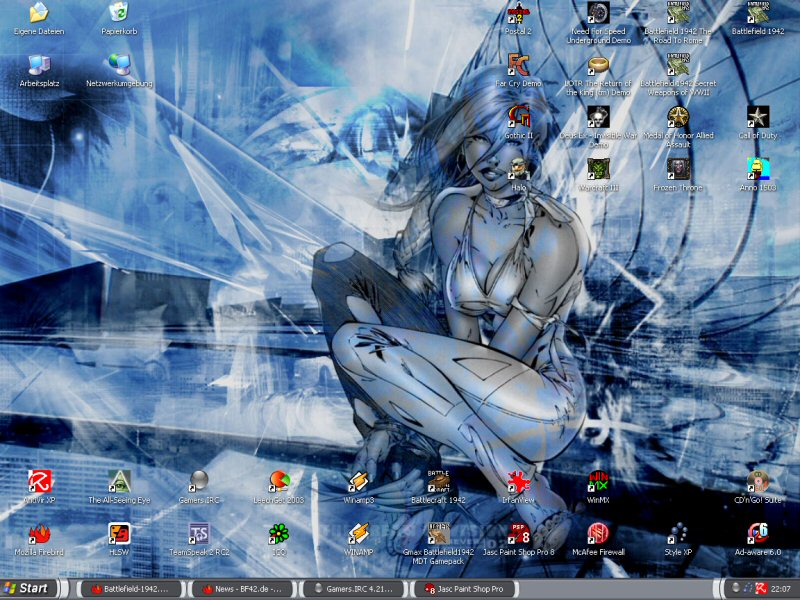Launch the ICQ flower icon
The width and height of the screenshot is (800, 600).
pyautogui.click(x=279, y=534)
